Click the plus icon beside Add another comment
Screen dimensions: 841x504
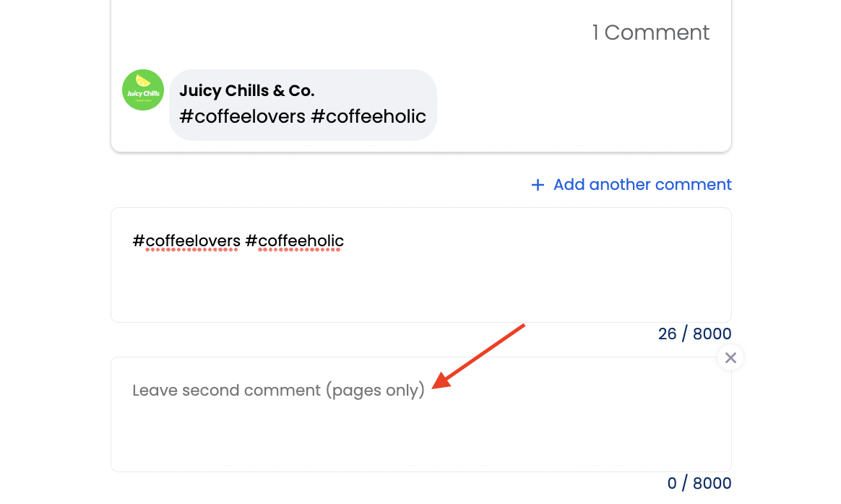coord(538,185)
